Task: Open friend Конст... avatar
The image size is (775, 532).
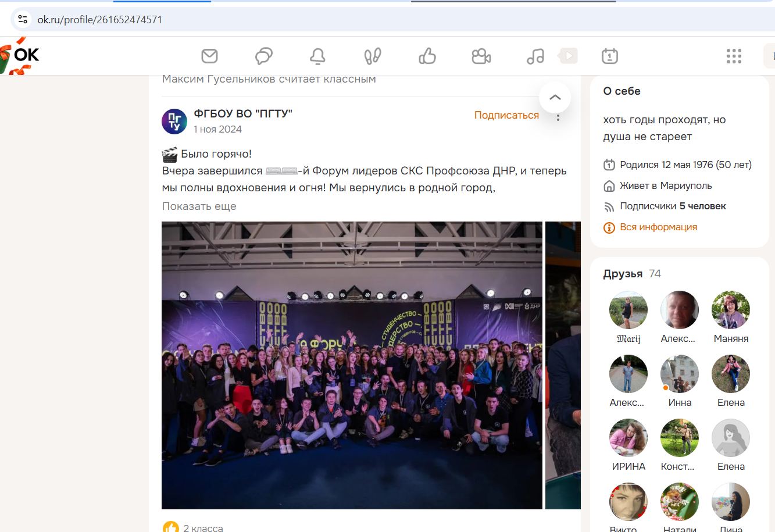Action: (x=680, y=438)
